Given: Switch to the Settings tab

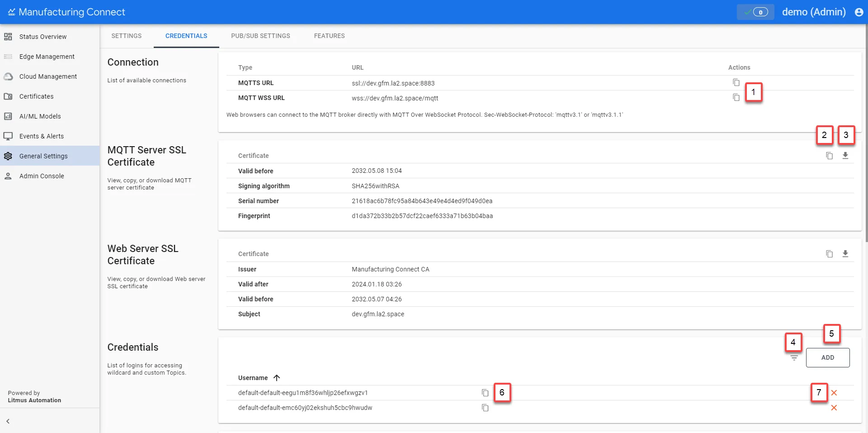Looking at the screenshot, I should tap(127, 36).
